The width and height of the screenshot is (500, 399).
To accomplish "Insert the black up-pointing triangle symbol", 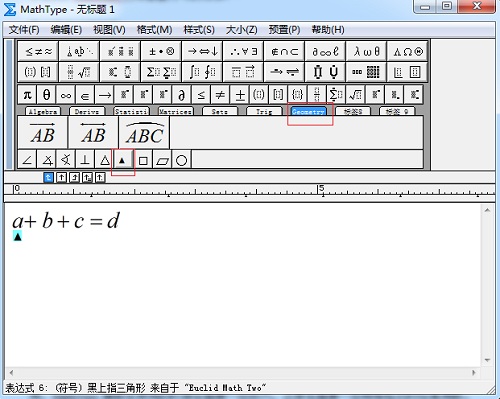I will 123,160.
